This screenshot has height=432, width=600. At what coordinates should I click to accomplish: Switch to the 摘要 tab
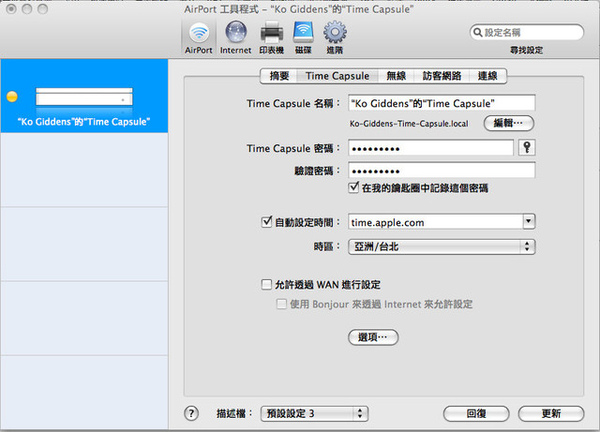[x=279, y=76]
